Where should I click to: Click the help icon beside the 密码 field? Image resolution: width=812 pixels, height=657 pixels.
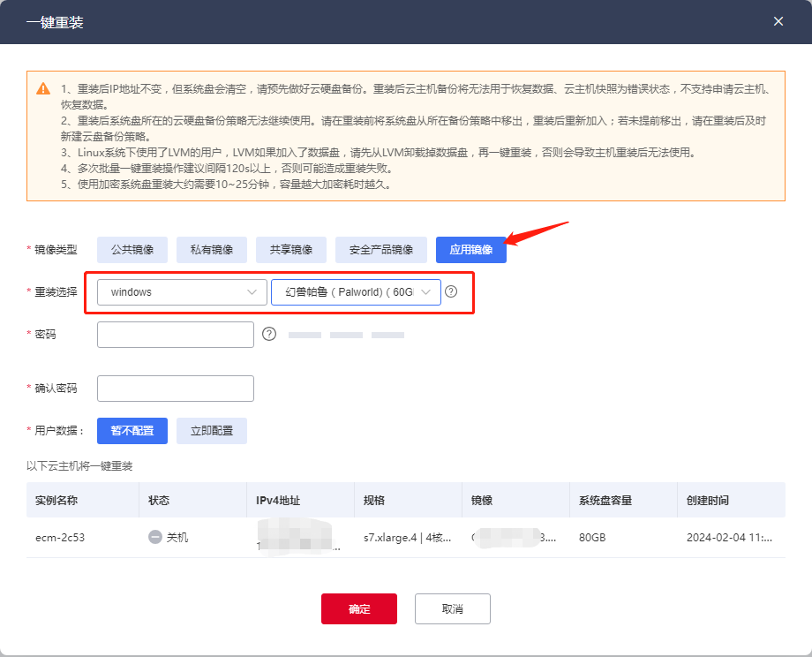point(269,334)
